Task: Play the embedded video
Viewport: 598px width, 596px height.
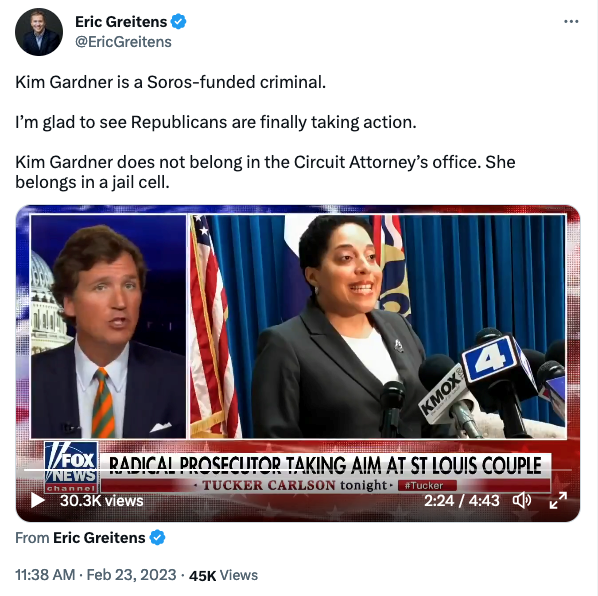Action: [37, 500]
